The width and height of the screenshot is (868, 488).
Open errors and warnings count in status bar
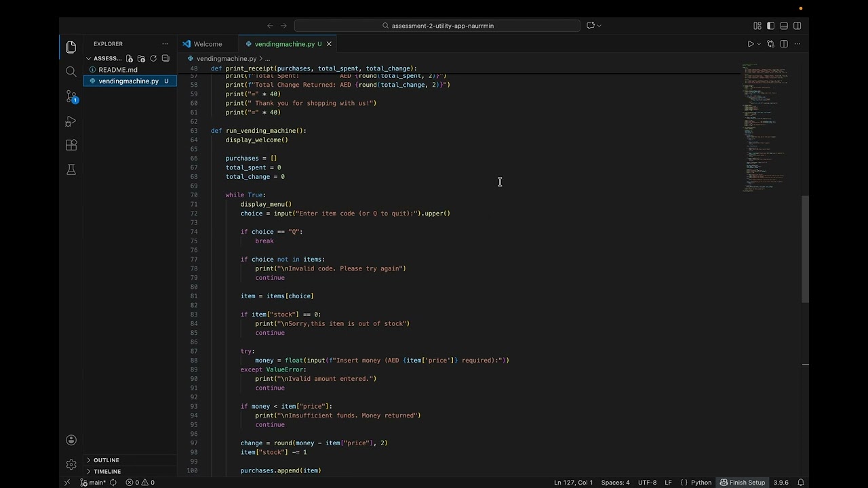click(x=140, y=483)
